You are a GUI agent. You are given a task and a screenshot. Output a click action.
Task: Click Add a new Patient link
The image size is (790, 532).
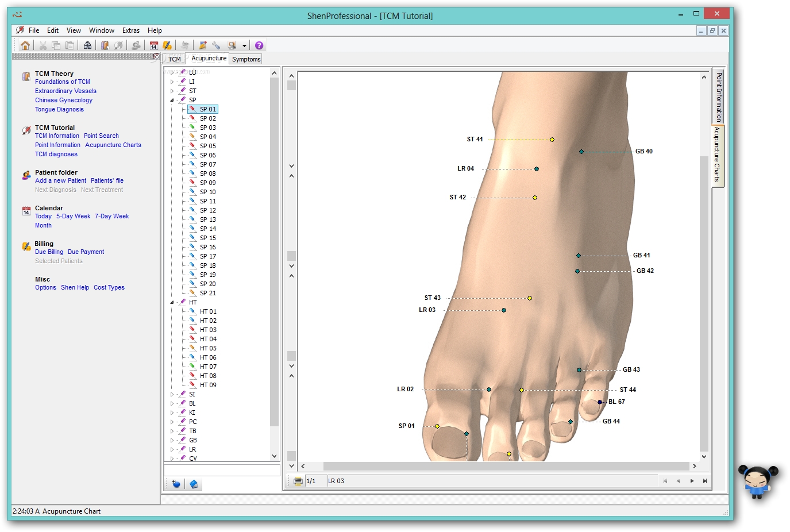tap(60, 180)
